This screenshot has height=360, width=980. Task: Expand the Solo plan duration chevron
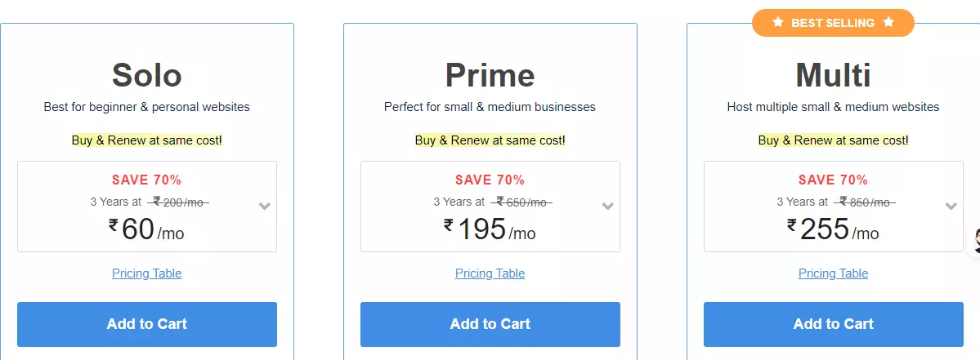click(264, 207)
